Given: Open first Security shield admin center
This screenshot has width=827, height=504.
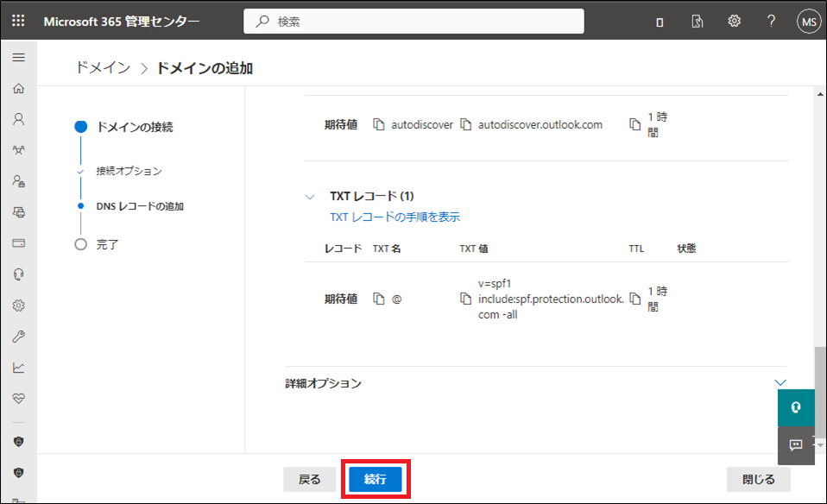Looking at the screenshot, I should [x=18, y=442].
